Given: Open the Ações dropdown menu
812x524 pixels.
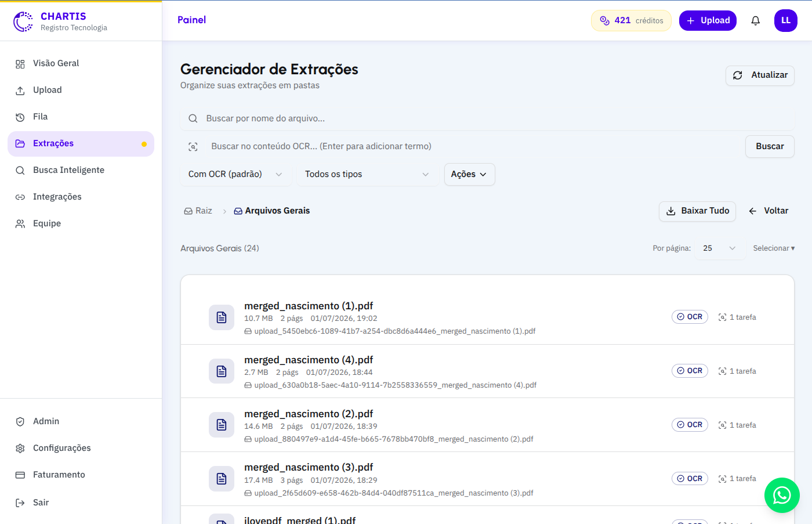Looking at the screenshot, I should [469, 174].
